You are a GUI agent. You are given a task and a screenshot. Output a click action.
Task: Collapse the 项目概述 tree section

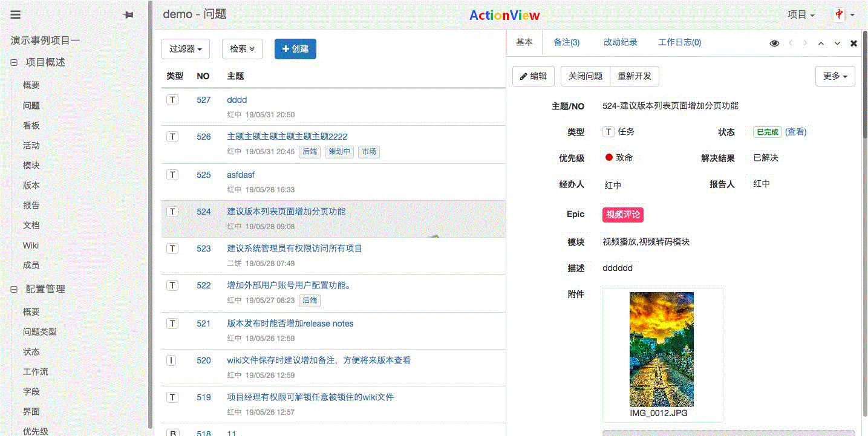pyautogui.click(x=14, y=63)
